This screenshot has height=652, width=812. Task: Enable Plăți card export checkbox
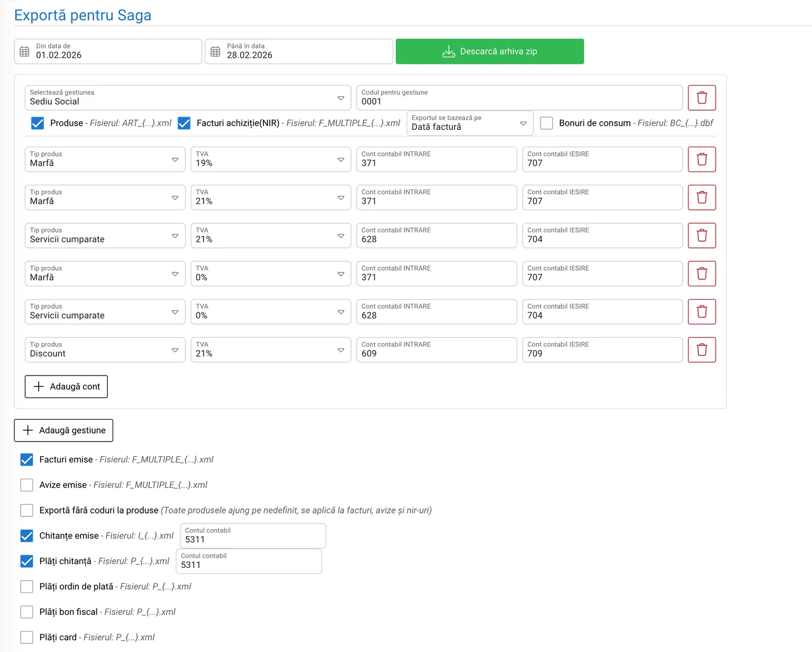point(27,638)
